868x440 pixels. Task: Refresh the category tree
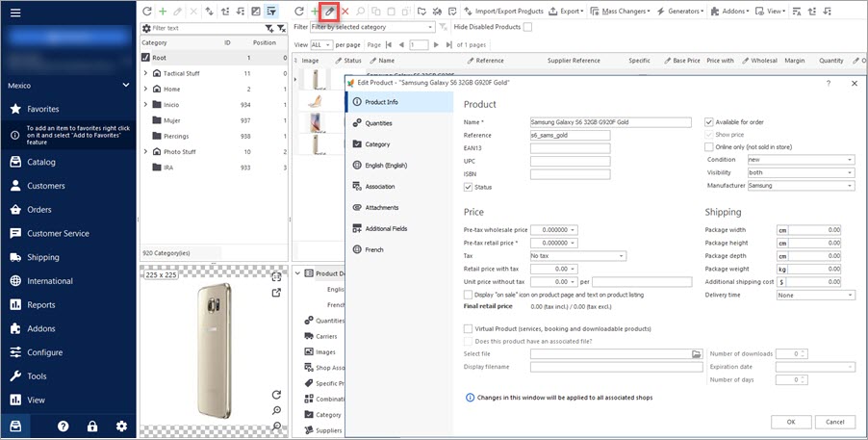146,12
